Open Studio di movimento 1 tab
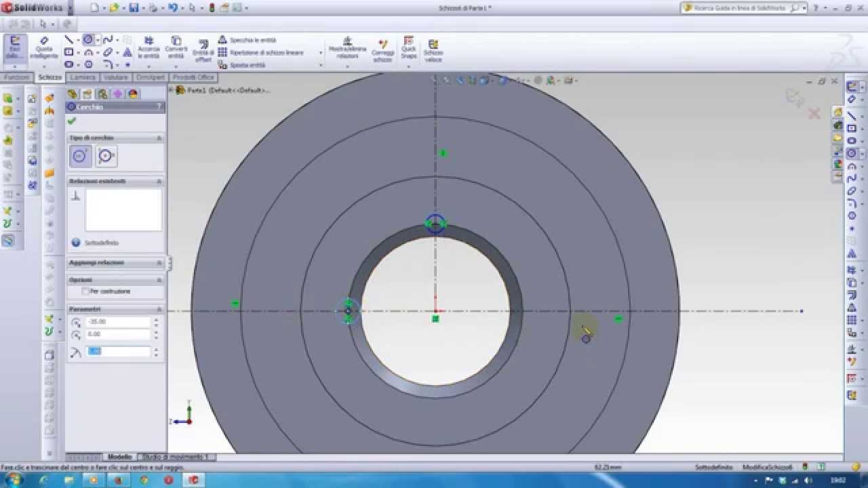Viewport: 868px width, 488px height. (176, 457)
